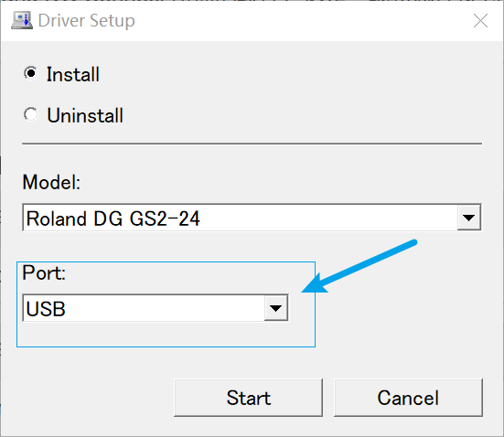This screenshot has width=504, height=437.
Task: Click the Start button
Action: coord(248,398)
